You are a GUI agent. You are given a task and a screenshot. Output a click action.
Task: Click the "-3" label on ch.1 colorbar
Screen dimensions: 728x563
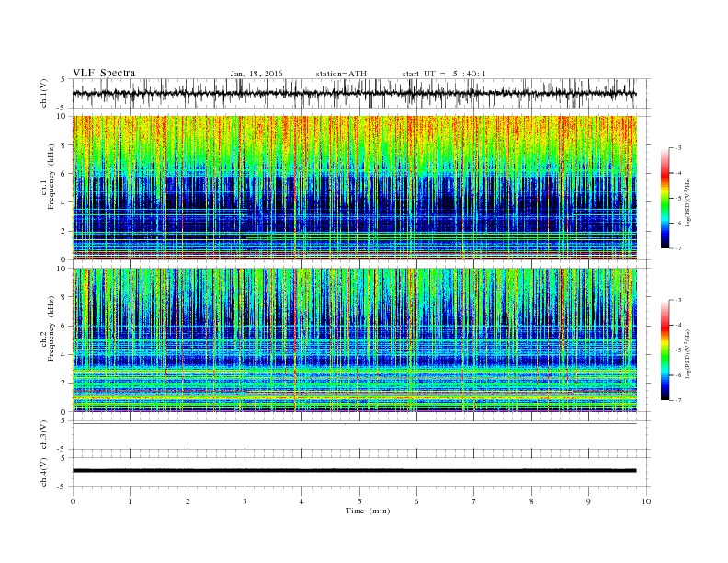tap(677, 148)
